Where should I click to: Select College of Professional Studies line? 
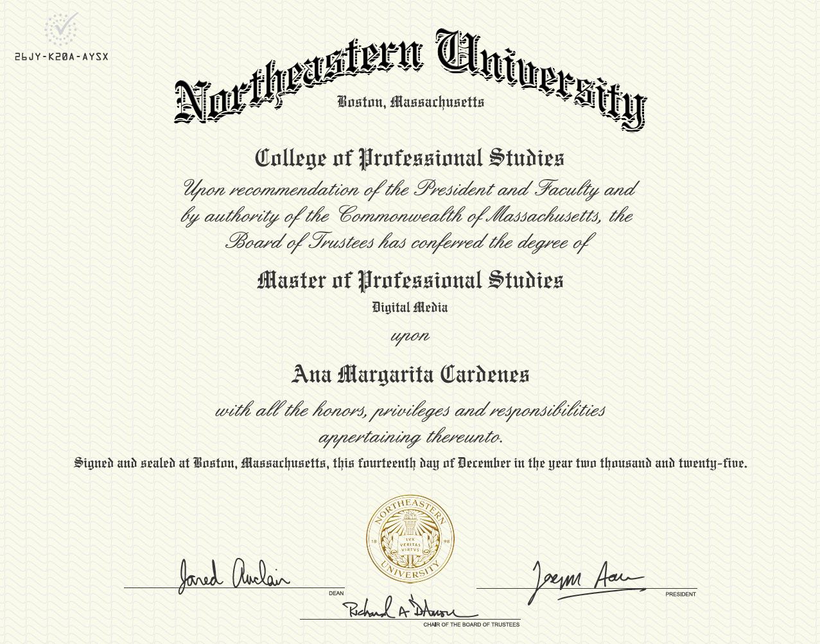[x=410, y=159]
